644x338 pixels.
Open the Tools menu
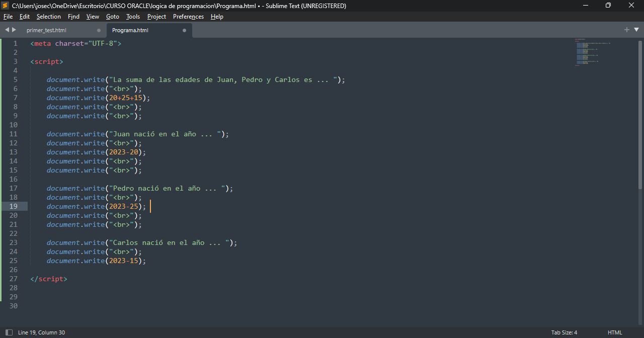(133, 17)
